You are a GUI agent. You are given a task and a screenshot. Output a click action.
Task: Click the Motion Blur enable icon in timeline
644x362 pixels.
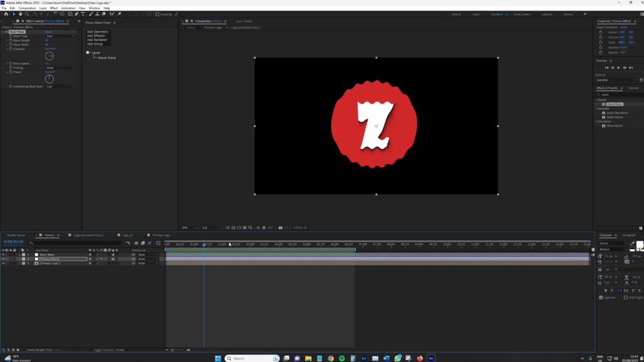(x=149, y=243)
